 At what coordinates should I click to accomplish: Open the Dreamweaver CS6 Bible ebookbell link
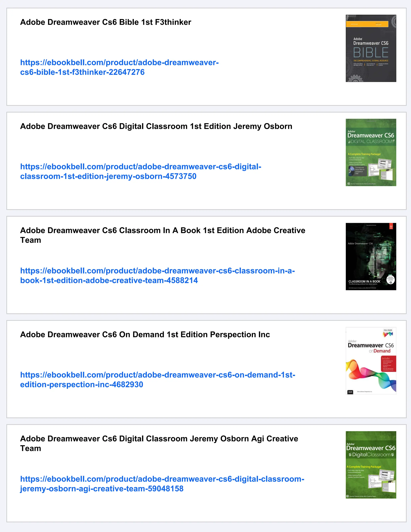pyautogui.click(x=119, y=67)
